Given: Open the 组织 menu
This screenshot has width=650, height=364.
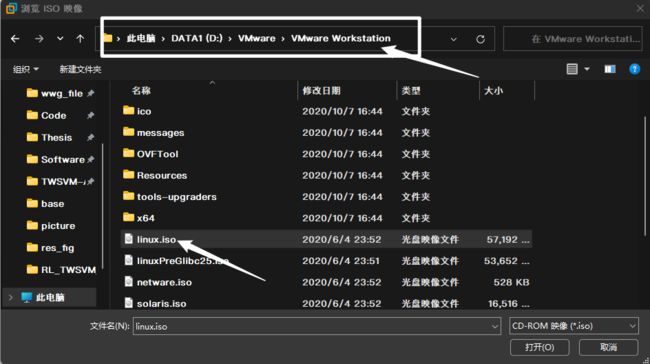Looking at the screenshot, I should point(26,69).
